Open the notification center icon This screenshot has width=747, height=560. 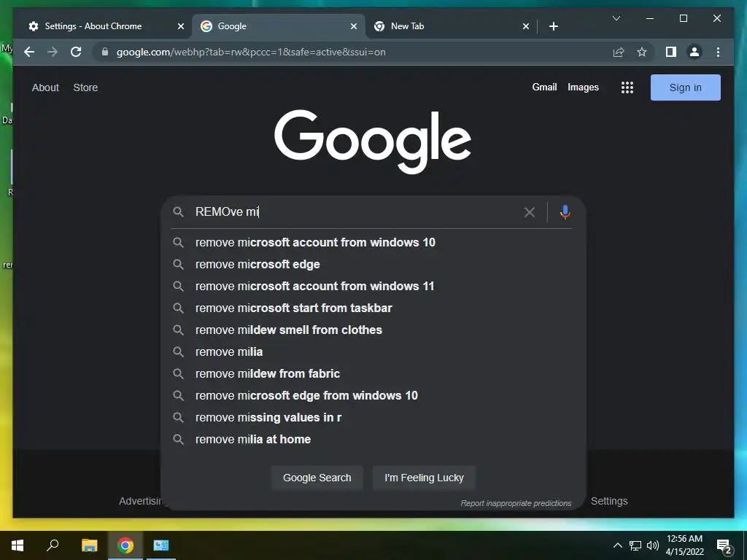click(x=724, y=546)
